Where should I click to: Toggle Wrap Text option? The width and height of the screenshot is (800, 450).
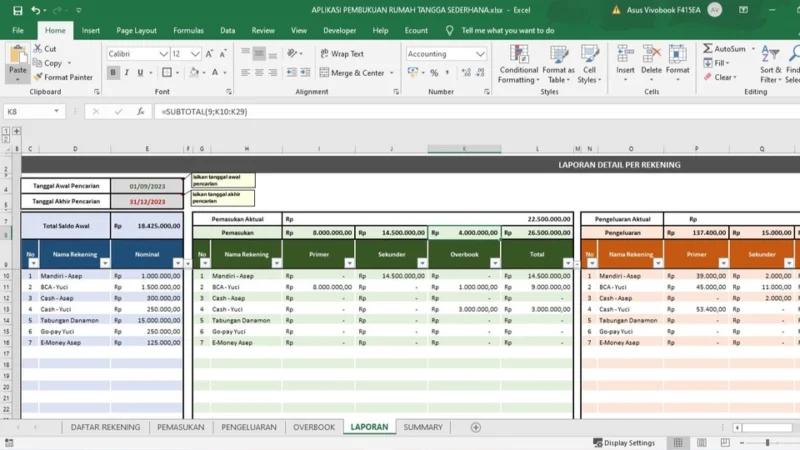(342, 54)
